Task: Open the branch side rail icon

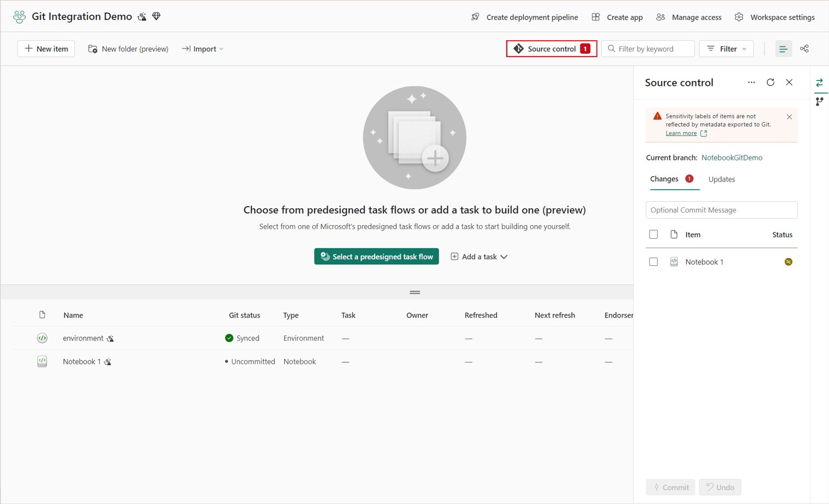Action: point(820,102)
